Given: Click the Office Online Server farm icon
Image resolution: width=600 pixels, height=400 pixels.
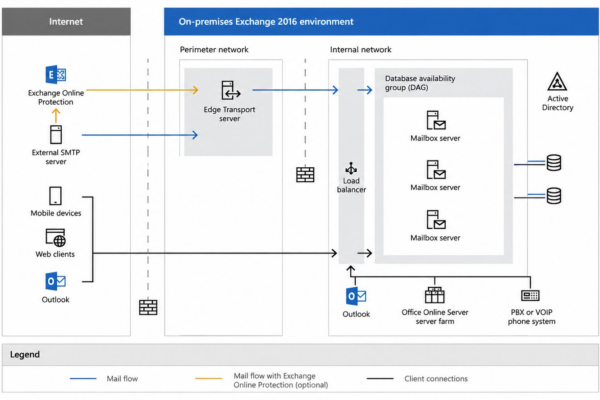Looking at the screenshot, I should click(435, 295).
